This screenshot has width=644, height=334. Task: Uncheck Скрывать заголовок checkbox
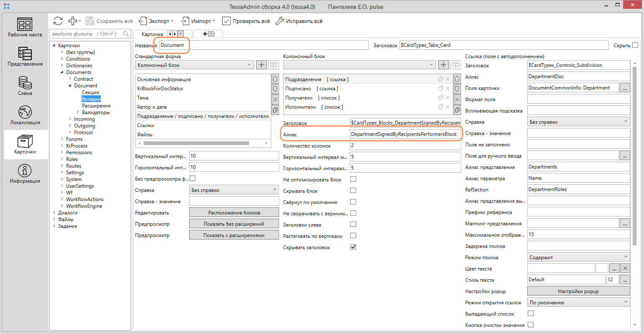point(353,247)
